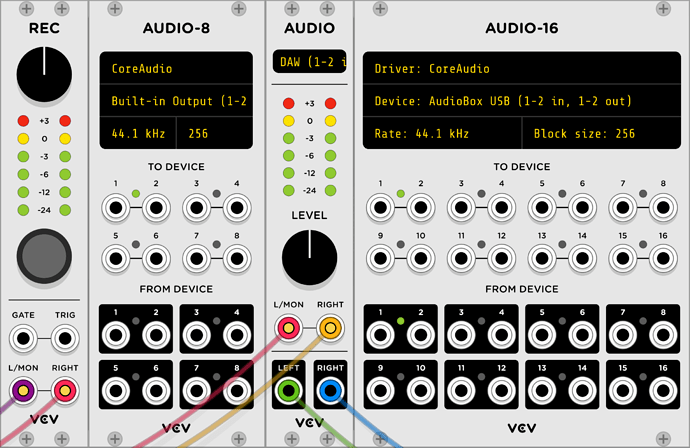
Task: Open AUDIO-16 Rate: 44.1 kHz selector
Action: tap(442, 133)
